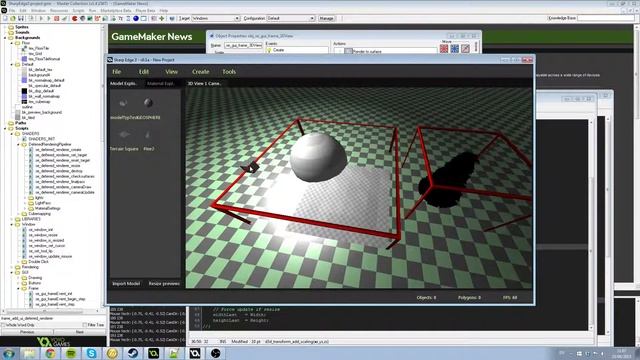Image resolution: width=640 pixels, height=360 pixels.
Task: Toggle the Whole Word Only checkbox
Action: [3, 325]
